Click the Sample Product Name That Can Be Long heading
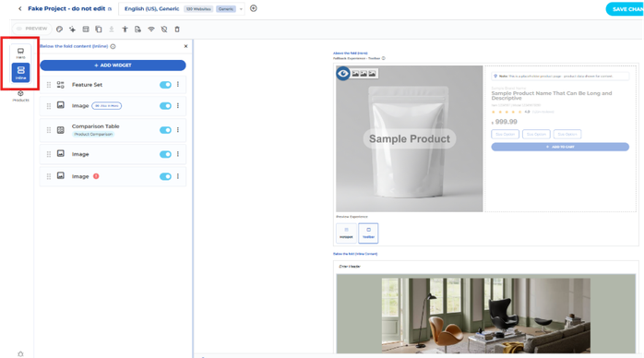This screenshot has width=644, height=358. coord(552,96)
